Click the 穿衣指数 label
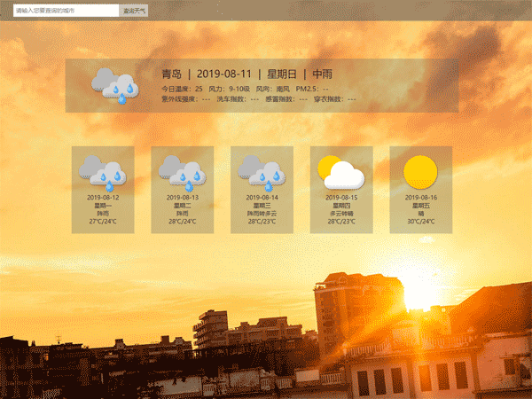The width and height of the screenshot is (532, 399). pos(335,99)
